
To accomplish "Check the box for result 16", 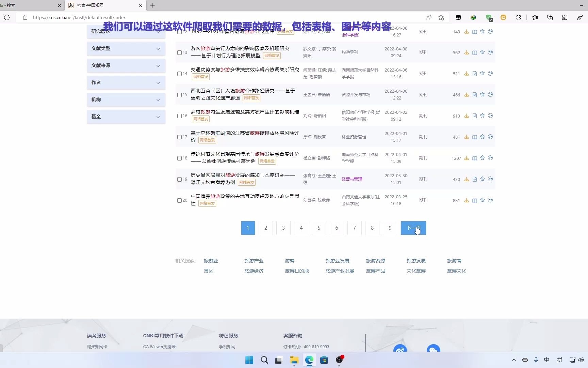I will click(179, 116).
